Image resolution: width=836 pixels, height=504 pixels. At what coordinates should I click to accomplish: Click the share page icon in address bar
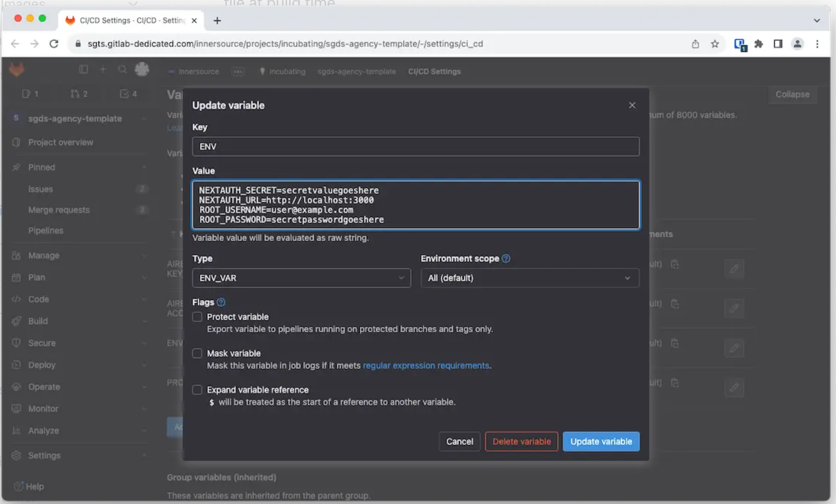pos(695,44)
